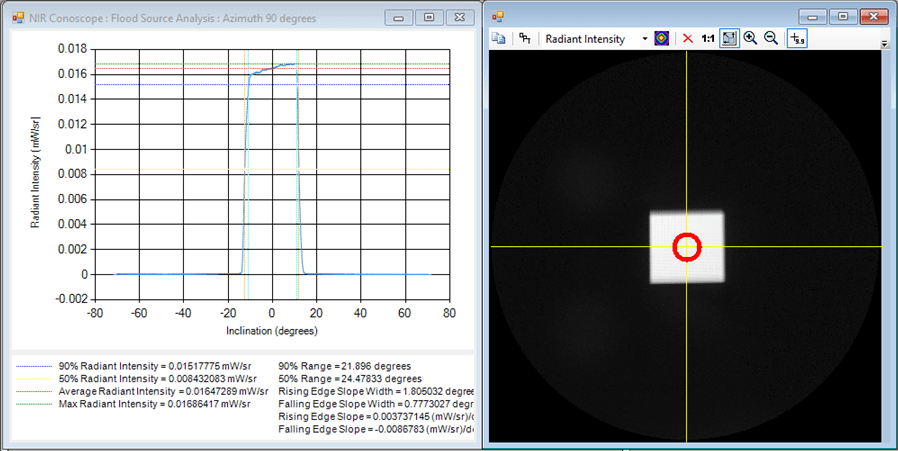Click the Radiant Intensity y-axis label
This screenshot has width=898, height=451.
pos(36,172)
